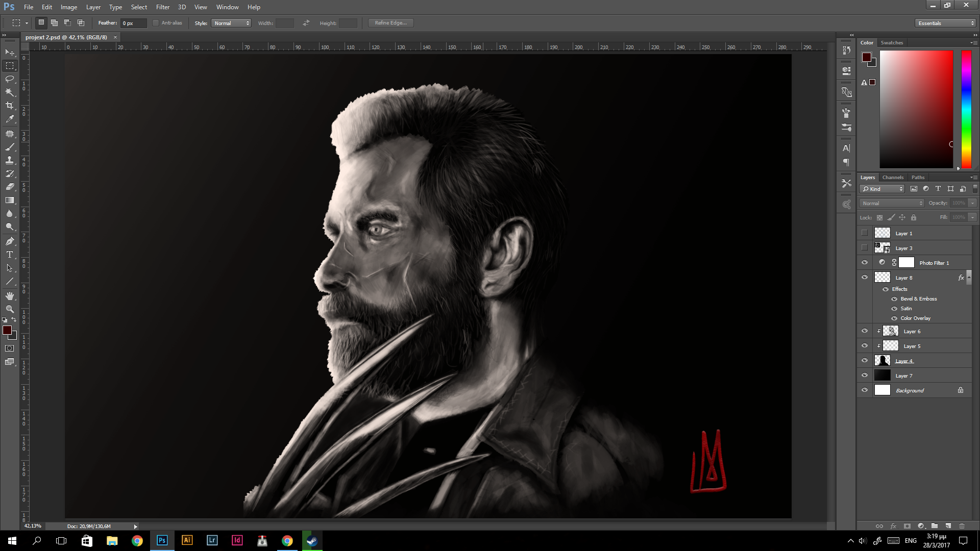Screen dimensions: 980x551
Task: Click the Add to selection icon
Action: coord(54,23)
